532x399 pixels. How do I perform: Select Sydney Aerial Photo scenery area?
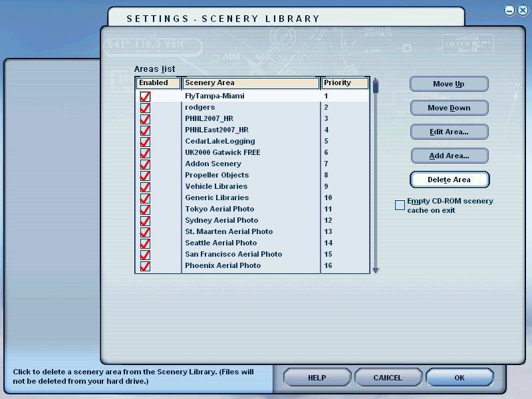click(221, 220)
